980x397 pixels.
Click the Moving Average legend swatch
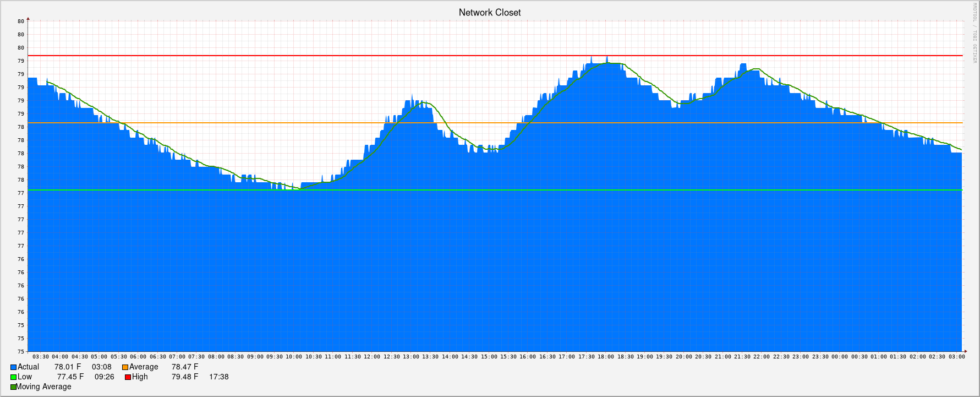(13, 387)
